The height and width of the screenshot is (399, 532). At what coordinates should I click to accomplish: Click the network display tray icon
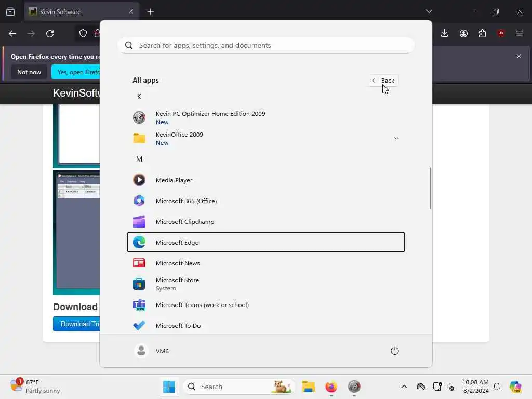coord(437,387)
